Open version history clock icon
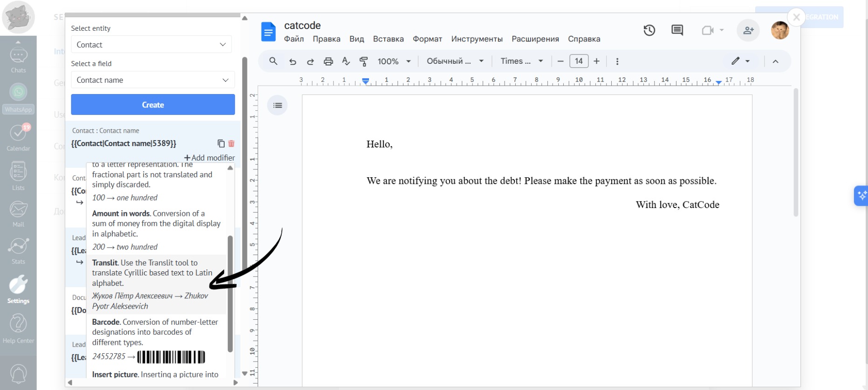Image resolution: width=868 pixels, height=390 pixels. pos(649,31)
